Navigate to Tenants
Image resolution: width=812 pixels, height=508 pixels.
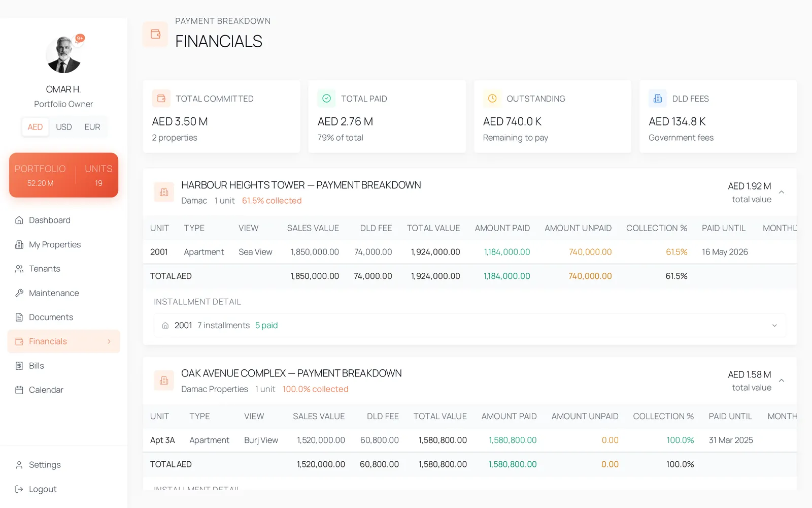[63, 269]
